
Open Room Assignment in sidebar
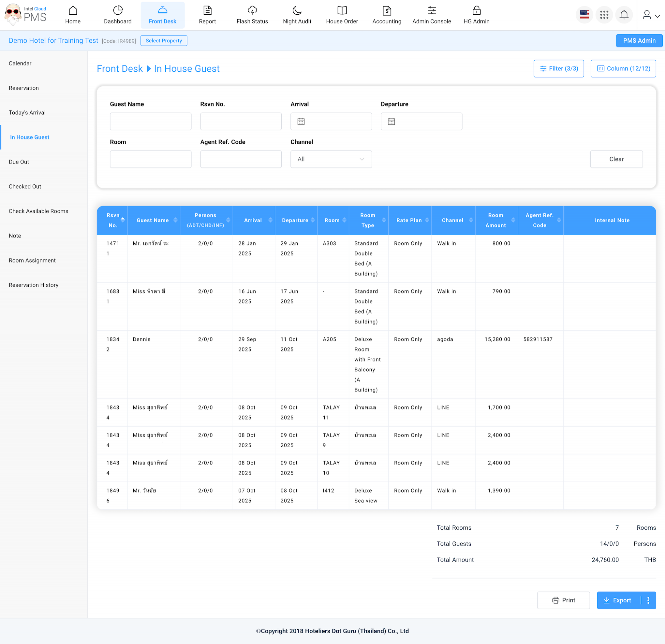coord(32,261)
